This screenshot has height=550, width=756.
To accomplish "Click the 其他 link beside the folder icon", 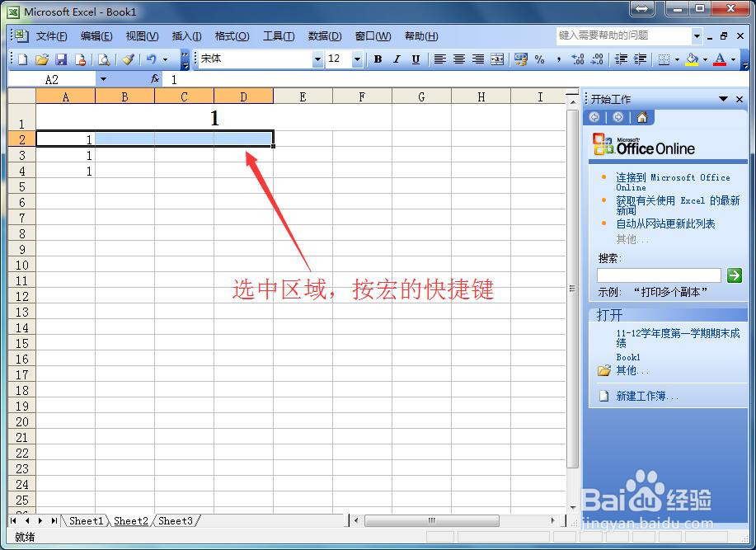I will click(x=632, y=370).
